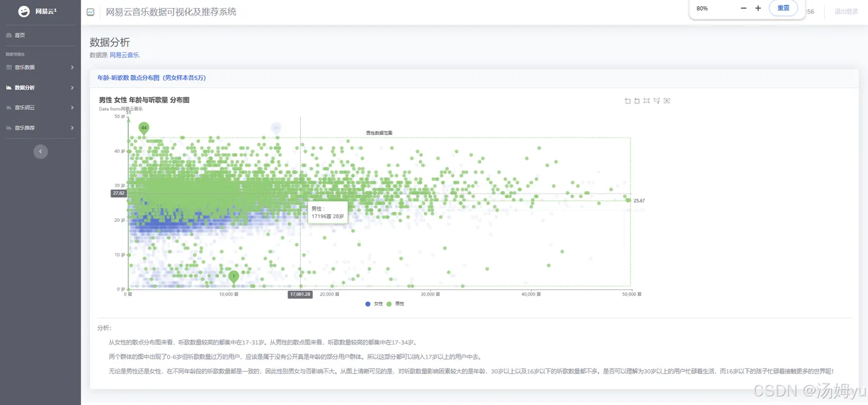Expand the 音乐推荐 sidebar menu
Viewport: 868px width, 405px height.
40,128
